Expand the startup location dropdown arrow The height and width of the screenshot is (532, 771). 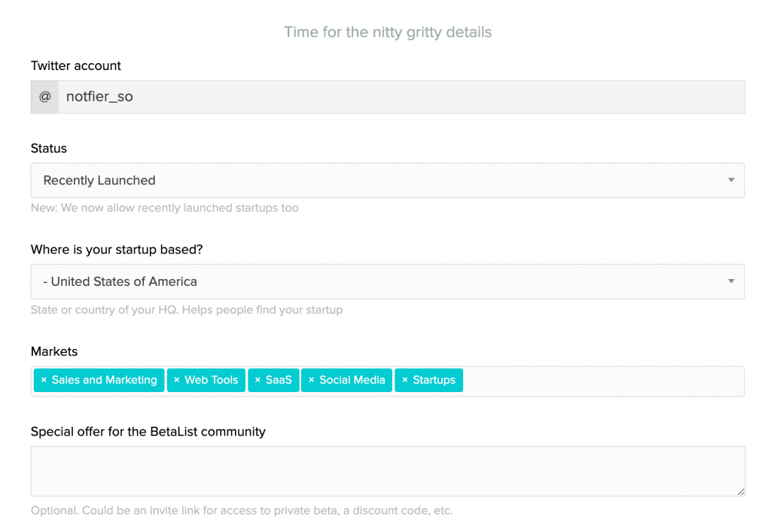tap(731, 281)
